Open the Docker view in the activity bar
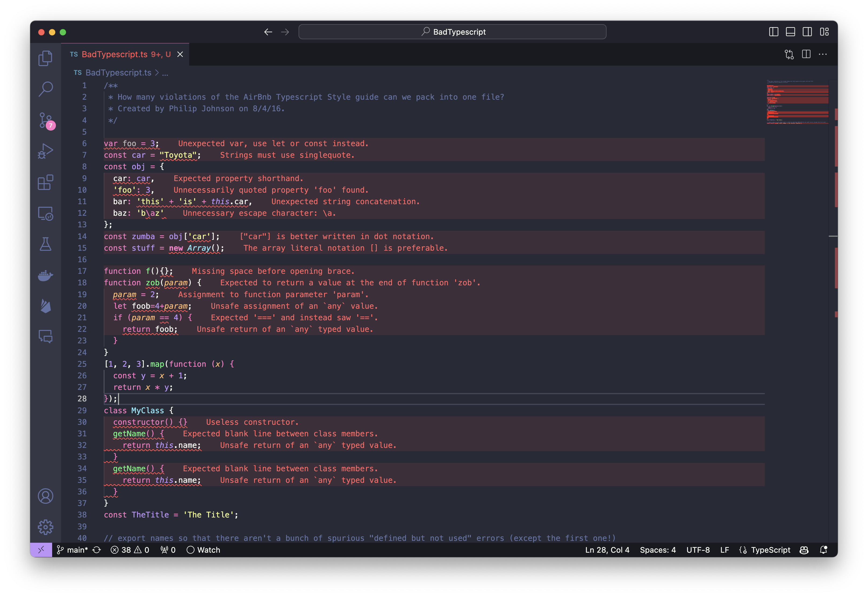Viewport: 868px width, 597px height. (x=45, y=276)
